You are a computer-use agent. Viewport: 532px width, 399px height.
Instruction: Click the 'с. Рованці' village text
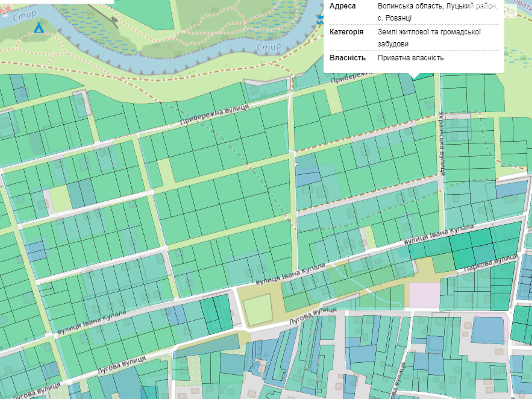click(395, 18)
